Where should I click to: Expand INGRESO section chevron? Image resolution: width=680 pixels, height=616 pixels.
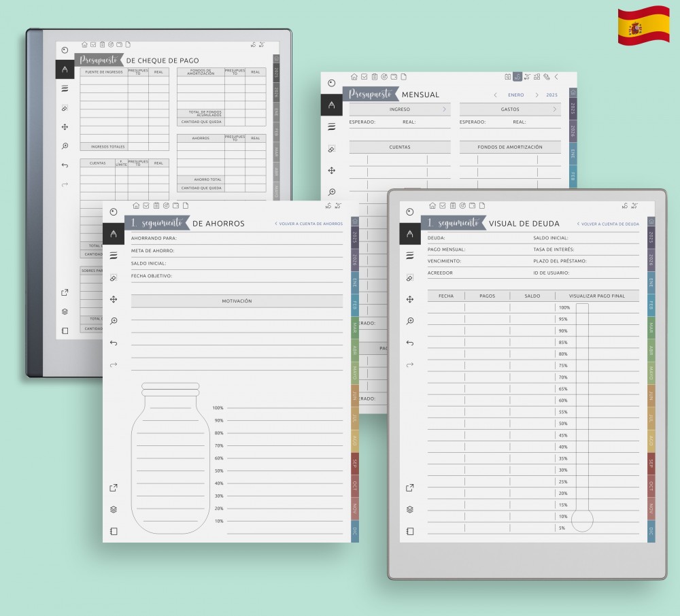click(x=444, y=109)
